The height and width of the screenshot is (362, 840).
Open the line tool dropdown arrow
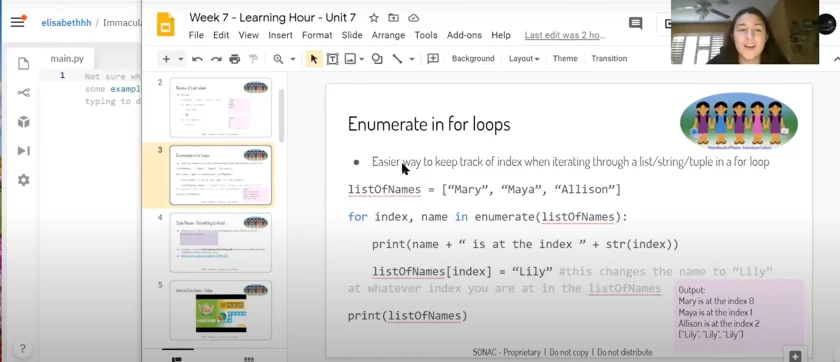click(411, 59)
